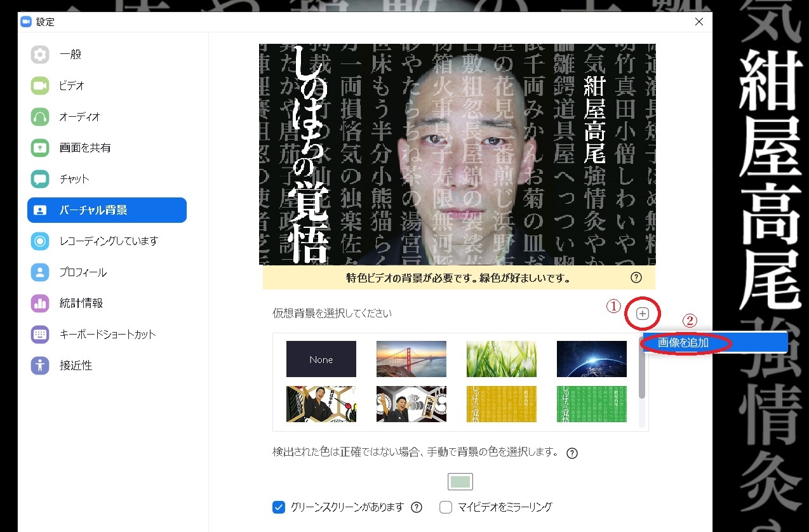Click help icon beside グリーンスクリーンがあります

417,507
